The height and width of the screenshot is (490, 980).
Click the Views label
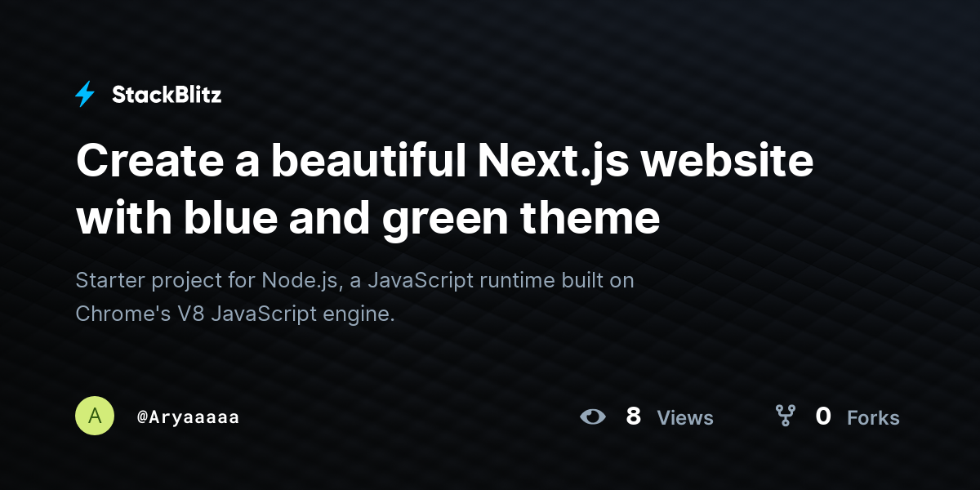pyautogui.click(x=685, y=418)
